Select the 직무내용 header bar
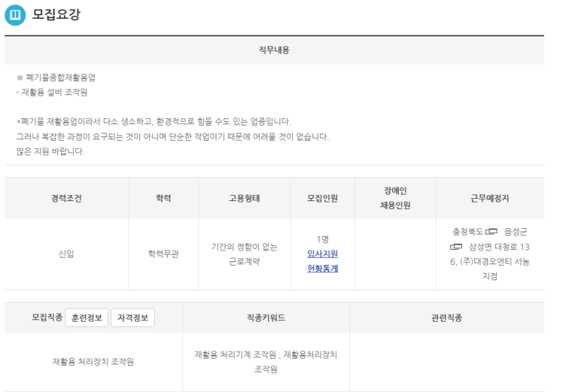Image resolution: width=581 pixels, height=392 pixels. point(274,50)
